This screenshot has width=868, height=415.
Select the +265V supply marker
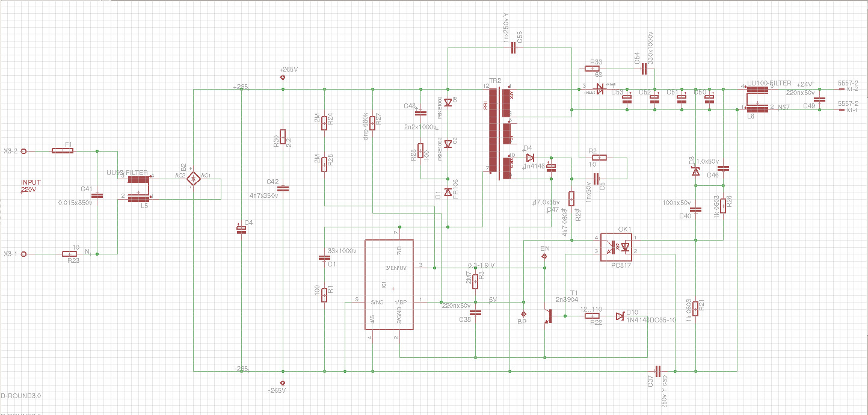[282, 78]
